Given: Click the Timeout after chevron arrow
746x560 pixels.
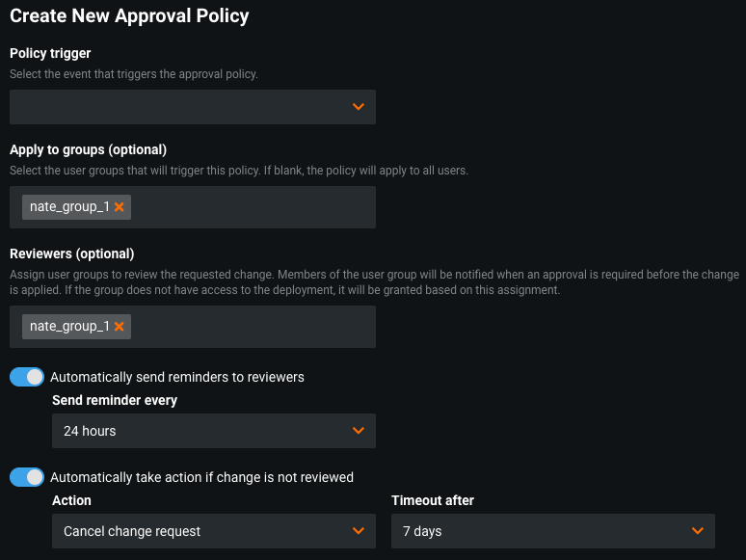Looking at the screenshot, I should pos(697,531).
